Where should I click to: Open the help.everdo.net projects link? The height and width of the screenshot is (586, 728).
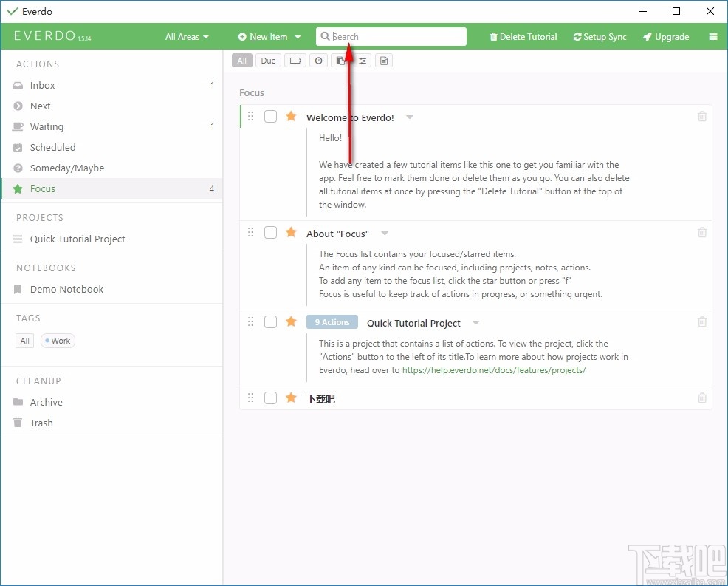pos(494,370)
